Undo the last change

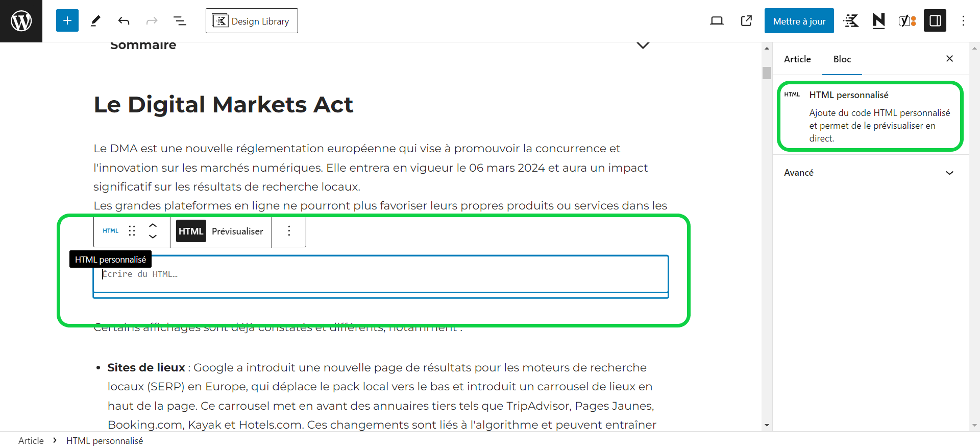[124, 20]
